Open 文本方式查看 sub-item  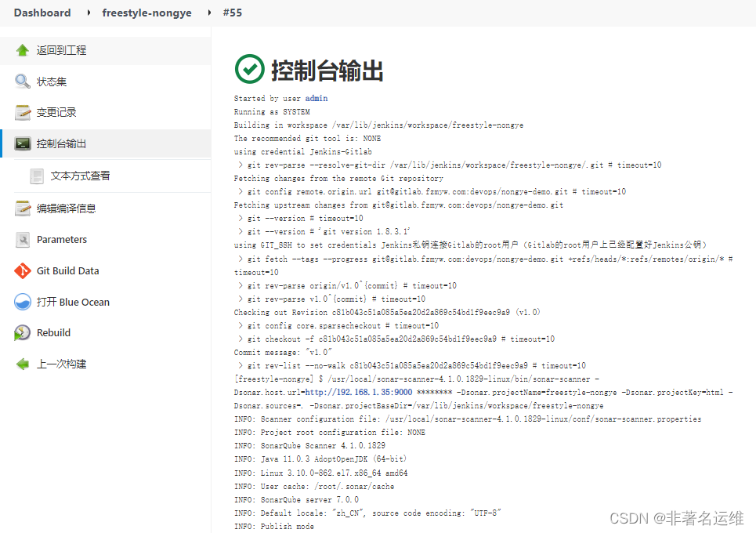(x=80, y=176)
